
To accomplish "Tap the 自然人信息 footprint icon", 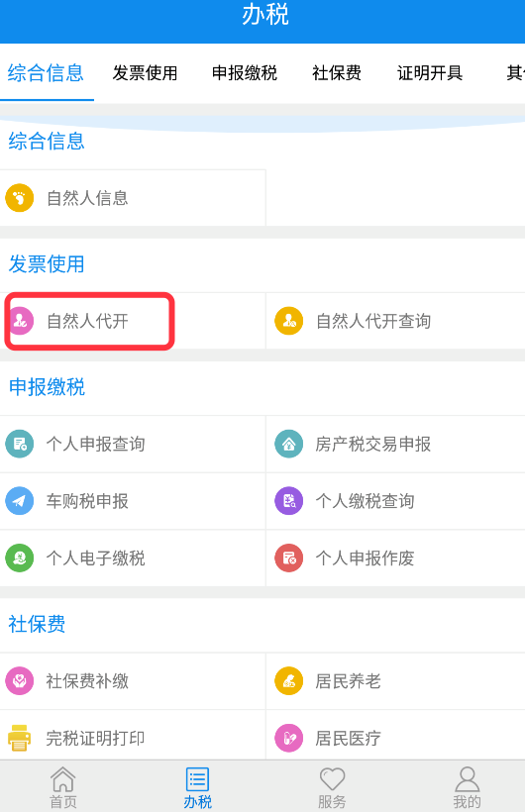I will [20, 198].
